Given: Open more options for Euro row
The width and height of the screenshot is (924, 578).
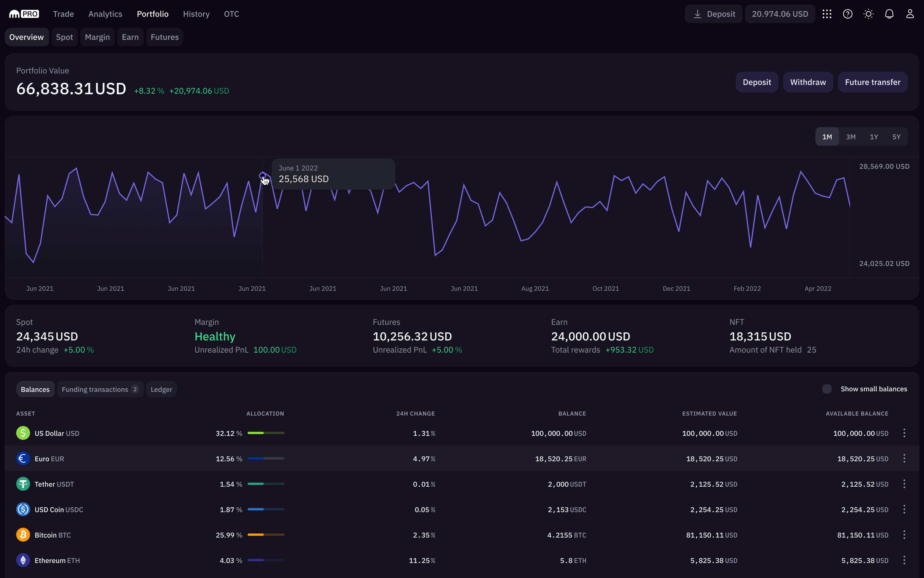Looking at the screenshot, I should point(904,458).
